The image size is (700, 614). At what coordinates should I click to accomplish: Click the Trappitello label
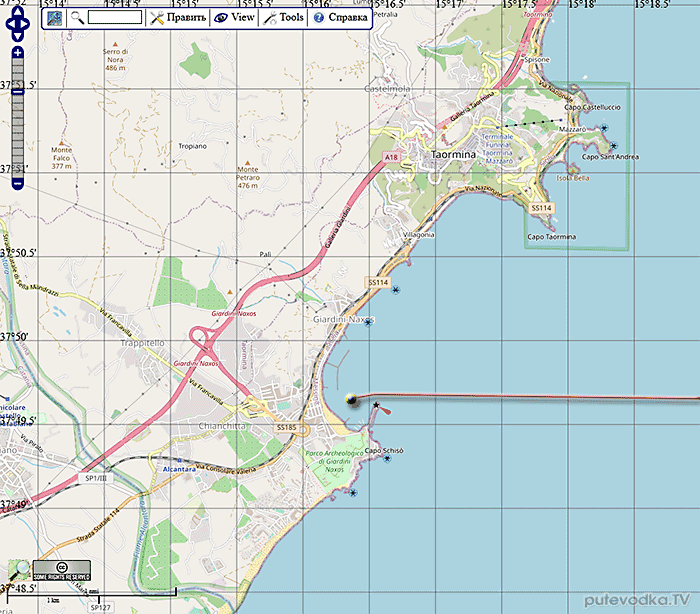pyautogui.click(x=143, y=343)
